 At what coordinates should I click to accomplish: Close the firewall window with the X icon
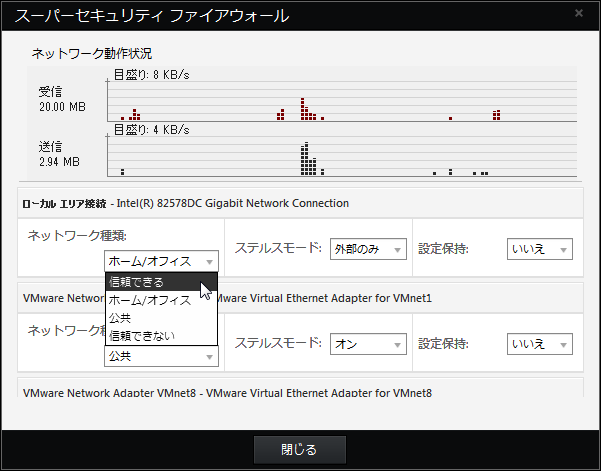(x=579, y=14)
